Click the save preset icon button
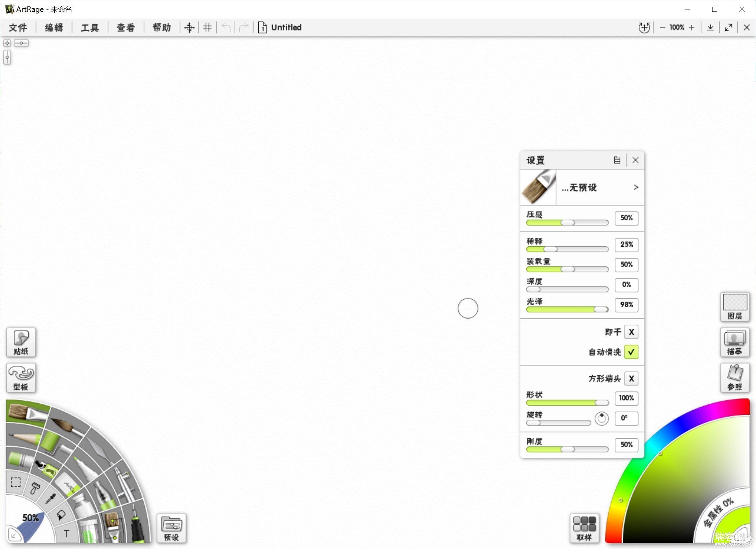The width and height of the screenshot is (756, 549). (617, 160)
